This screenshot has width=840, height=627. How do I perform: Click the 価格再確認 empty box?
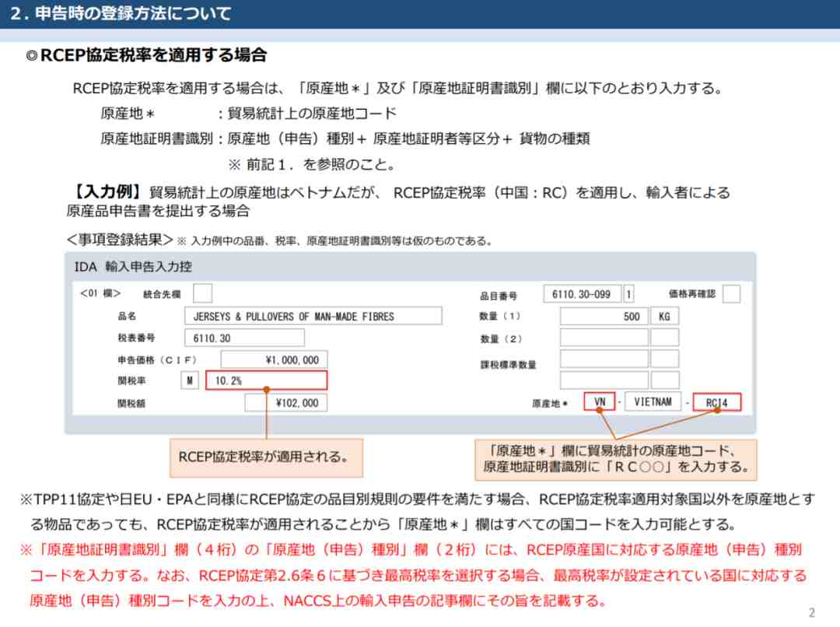pyautogui.click(x=731, y=294)
